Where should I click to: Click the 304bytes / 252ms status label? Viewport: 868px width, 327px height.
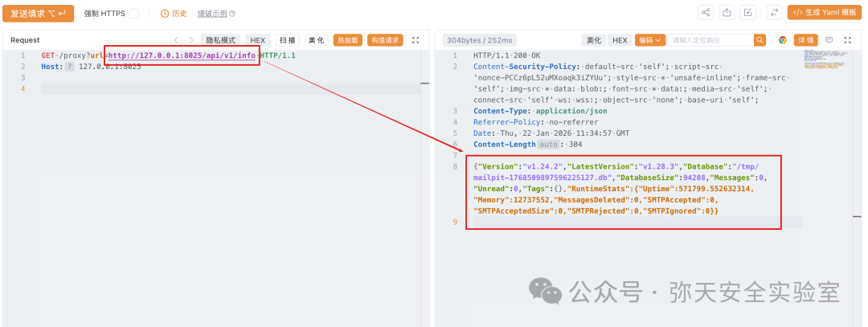(x=479, y=40)
